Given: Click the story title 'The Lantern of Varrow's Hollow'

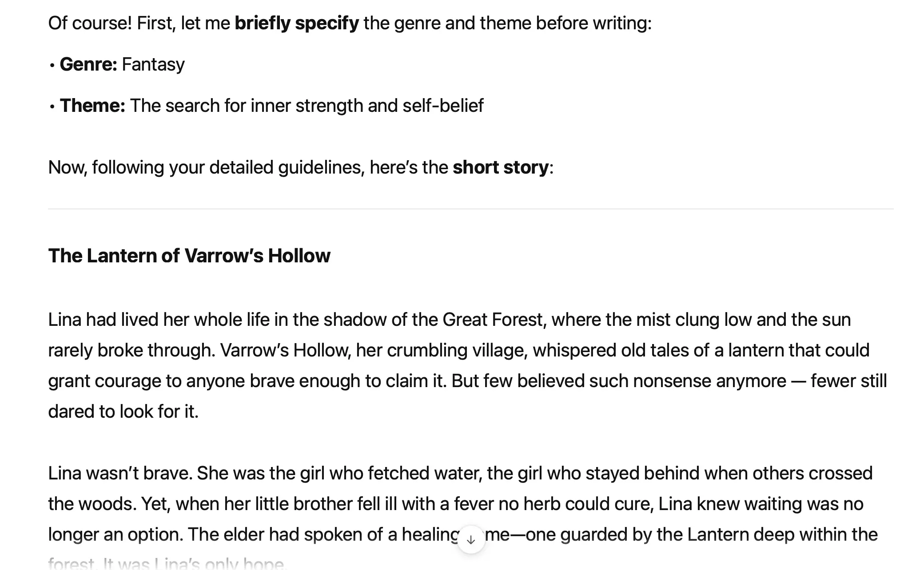Looking at the screenshot, I should [x=189, y=256].
